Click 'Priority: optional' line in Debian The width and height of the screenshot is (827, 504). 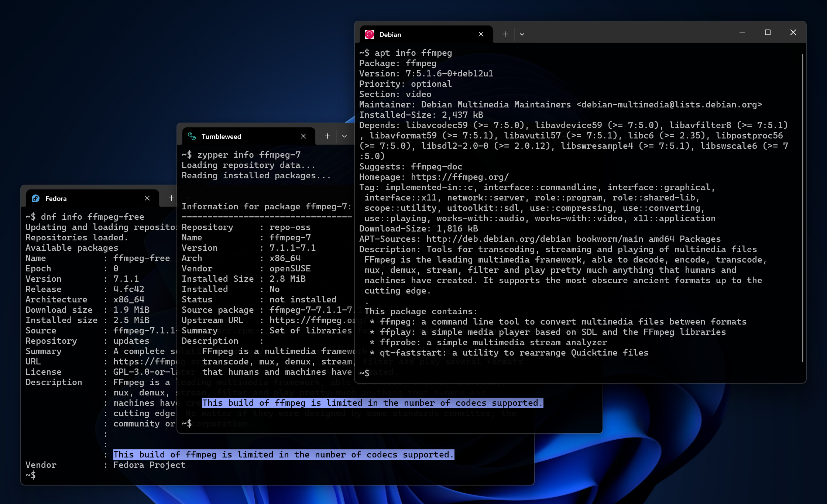tap(405, 84)
